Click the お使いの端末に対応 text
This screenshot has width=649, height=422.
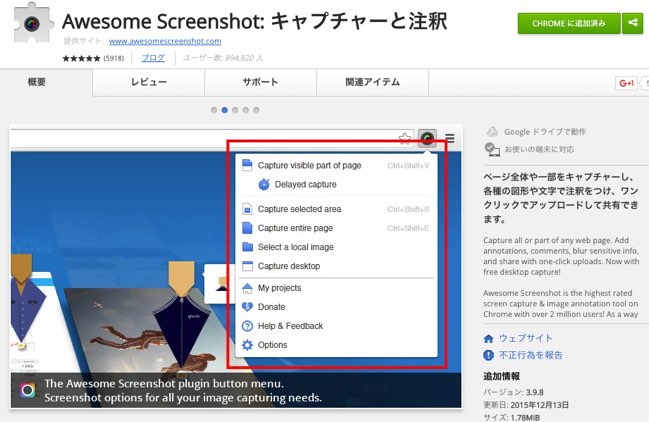click(539, 149)
